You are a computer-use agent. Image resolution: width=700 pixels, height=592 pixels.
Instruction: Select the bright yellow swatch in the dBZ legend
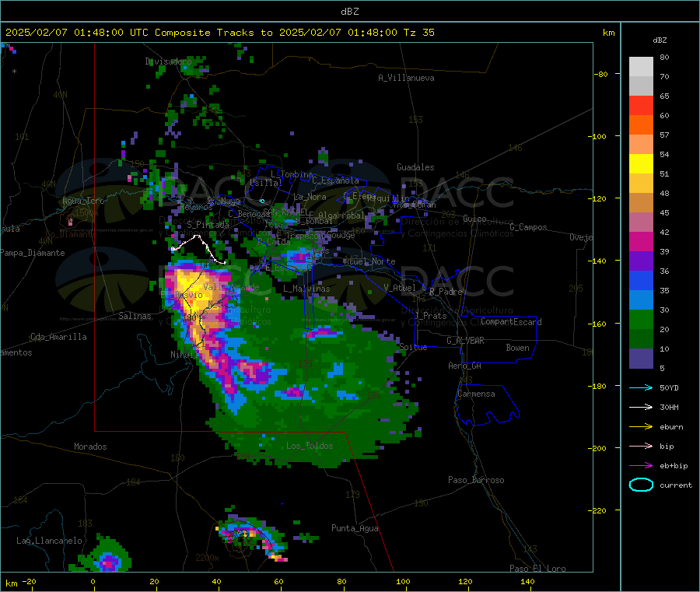[x=641, y=164]
